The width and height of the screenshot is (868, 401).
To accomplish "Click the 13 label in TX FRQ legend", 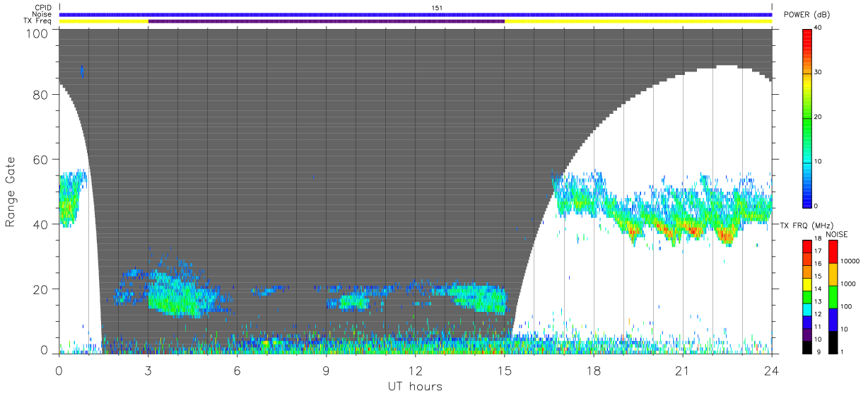I will click(818, 301).
